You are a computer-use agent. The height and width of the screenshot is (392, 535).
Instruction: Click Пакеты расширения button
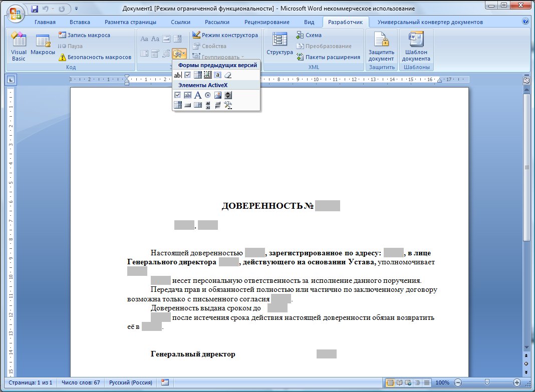[x=329, y=57]
